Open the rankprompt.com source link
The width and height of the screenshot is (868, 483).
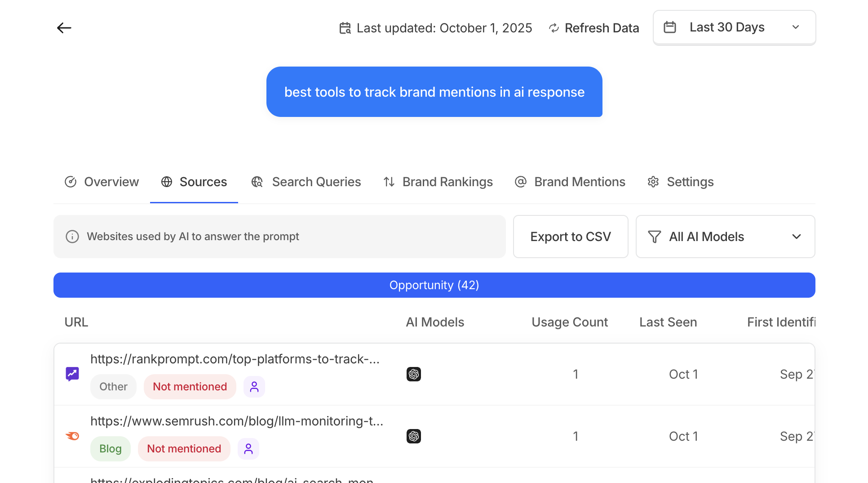(235, 359)
